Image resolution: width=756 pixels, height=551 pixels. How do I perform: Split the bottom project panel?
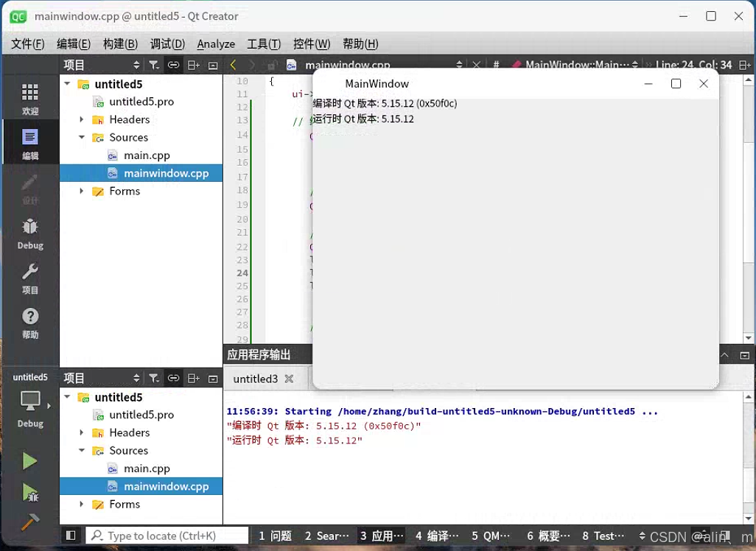point(193,379)
